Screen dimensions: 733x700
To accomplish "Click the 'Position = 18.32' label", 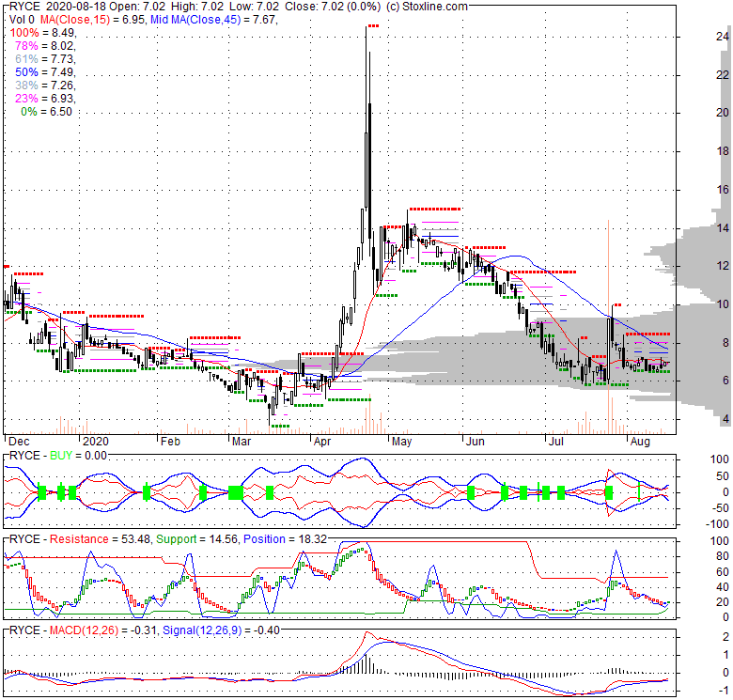I will (285, 539).
